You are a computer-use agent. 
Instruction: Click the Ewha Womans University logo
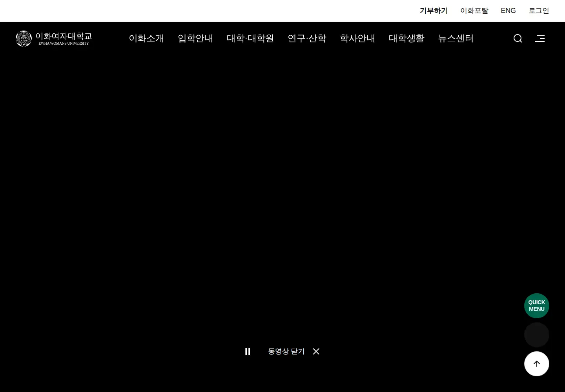click(x=54, y=38)
